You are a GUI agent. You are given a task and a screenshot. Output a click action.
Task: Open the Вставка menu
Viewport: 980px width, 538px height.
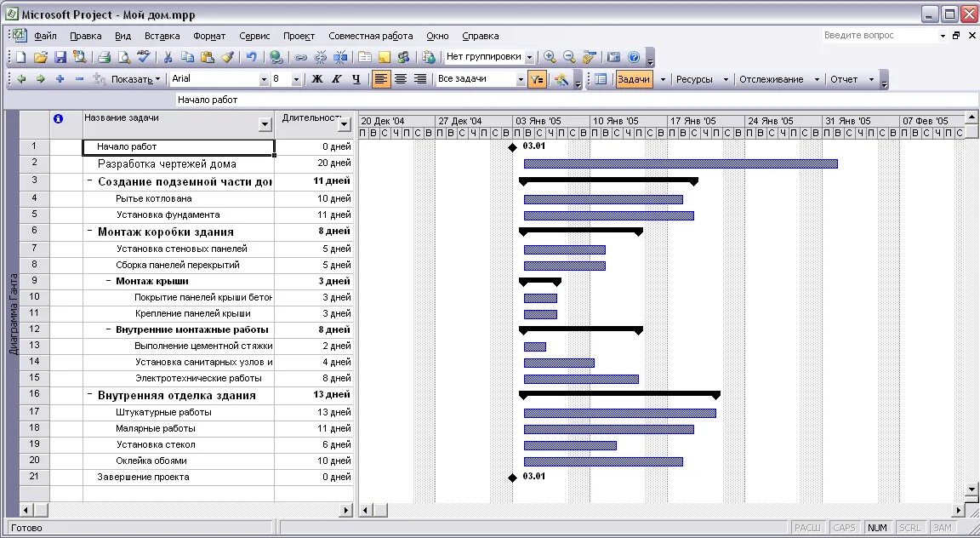coord(162,37)
